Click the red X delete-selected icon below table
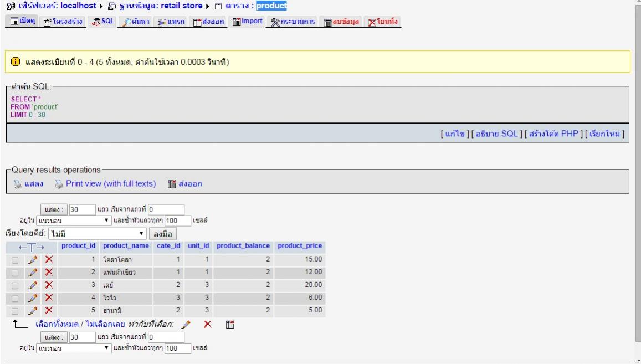This screenshot has width=641, height=364. pyautogui.click(x=207, y=324)
